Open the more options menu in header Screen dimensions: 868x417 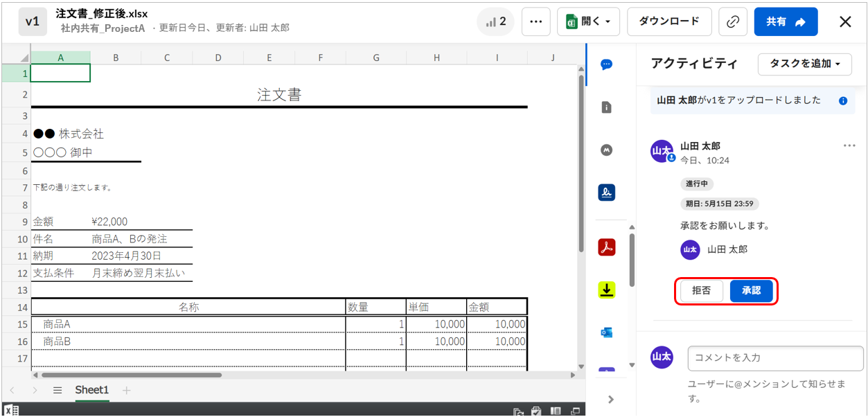(x=535, y=21)
